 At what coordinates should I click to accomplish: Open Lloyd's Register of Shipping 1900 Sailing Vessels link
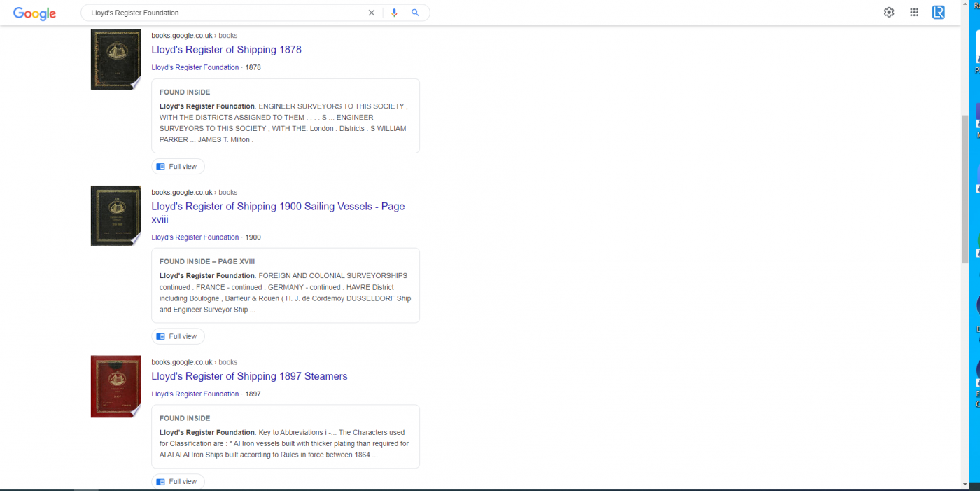[x=278, y=213]
